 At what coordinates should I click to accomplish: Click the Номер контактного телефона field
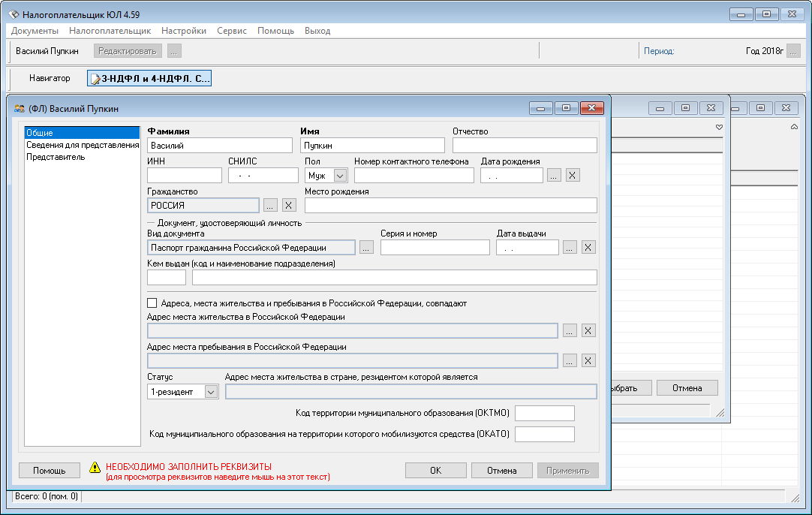[x=414, y=176]
